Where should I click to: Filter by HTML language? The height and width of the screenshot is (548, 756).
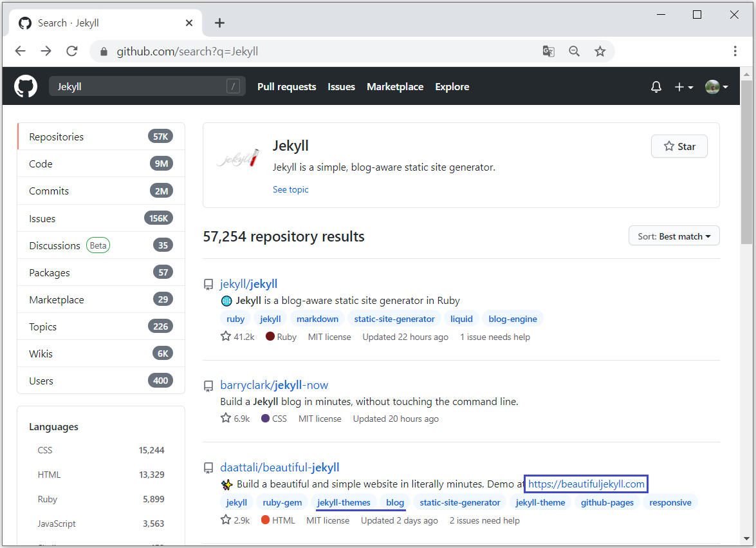pos(101,475)
